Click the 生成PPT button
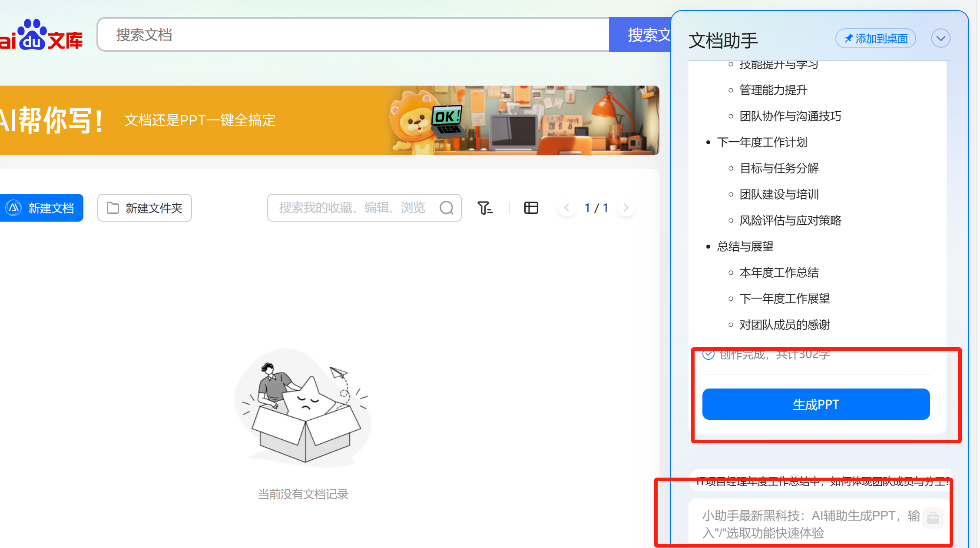The width and height of the screenshot is (980, 548). 815,404
